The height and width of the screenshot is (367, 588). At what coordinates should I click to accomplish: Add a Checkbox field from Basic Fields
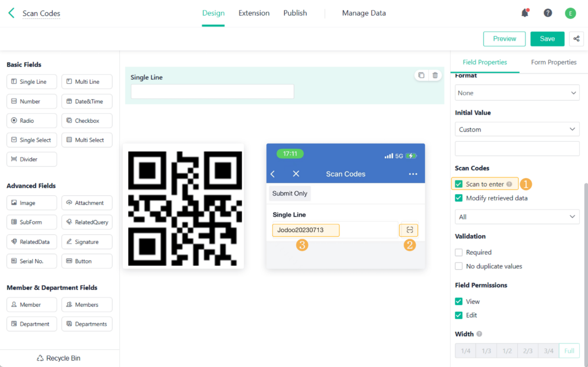click(x=86, y=120)
